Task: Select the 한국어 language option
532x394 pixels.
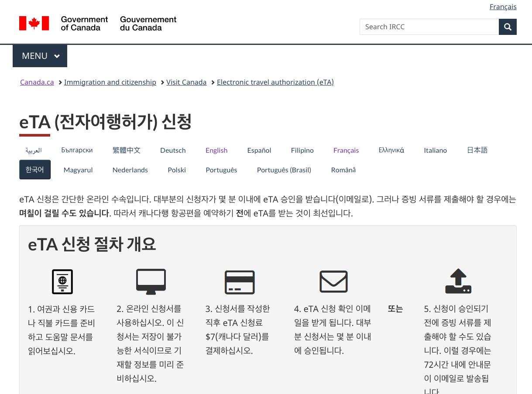Action: click(x=34, y=170)
